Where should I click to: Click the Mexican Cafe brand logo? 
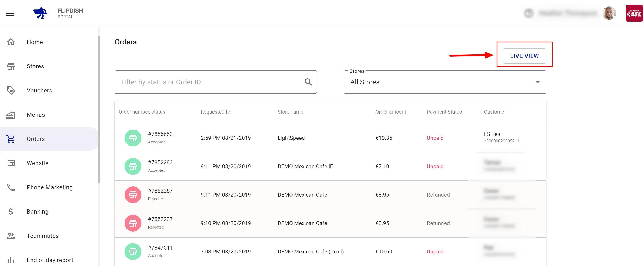634,13
